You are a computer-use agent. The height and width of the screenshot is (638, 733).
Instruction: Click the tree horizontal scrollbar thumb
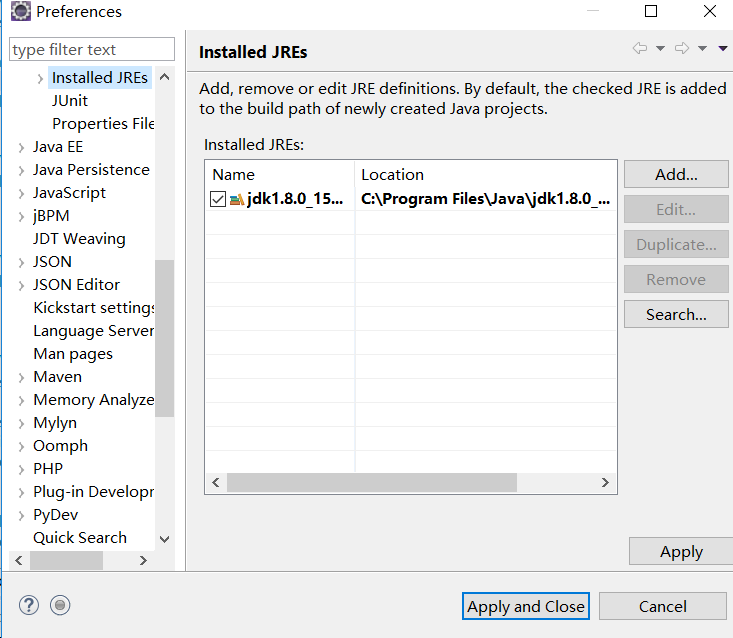tap(66, 560)
